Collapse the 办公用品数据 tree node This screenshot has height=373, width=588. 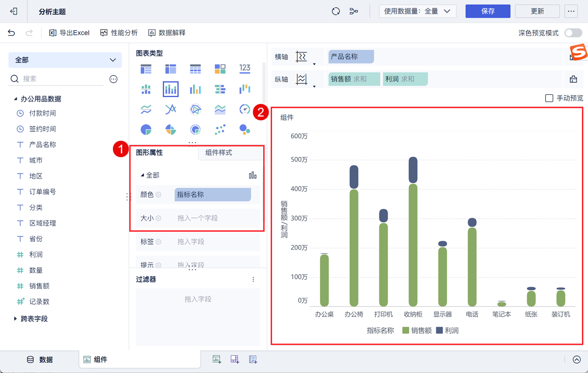click(14, 99)
